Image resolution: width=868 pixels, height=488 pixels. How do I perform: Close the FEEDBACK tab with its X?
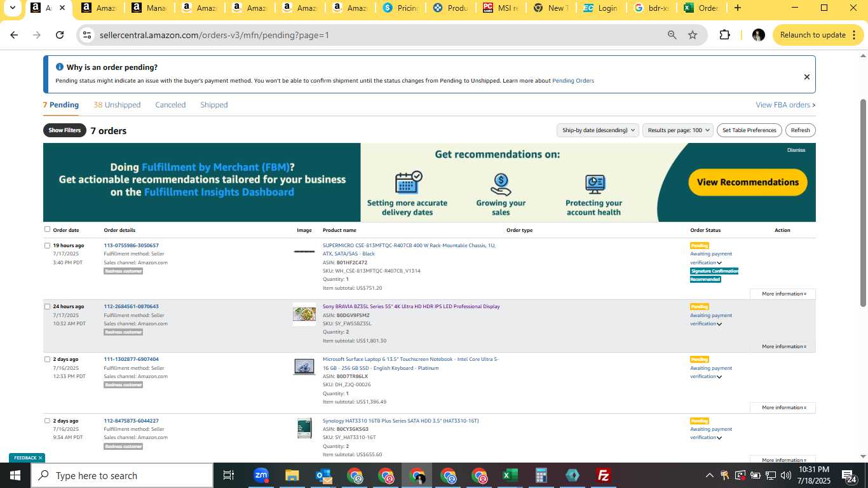tap(40, 457)
